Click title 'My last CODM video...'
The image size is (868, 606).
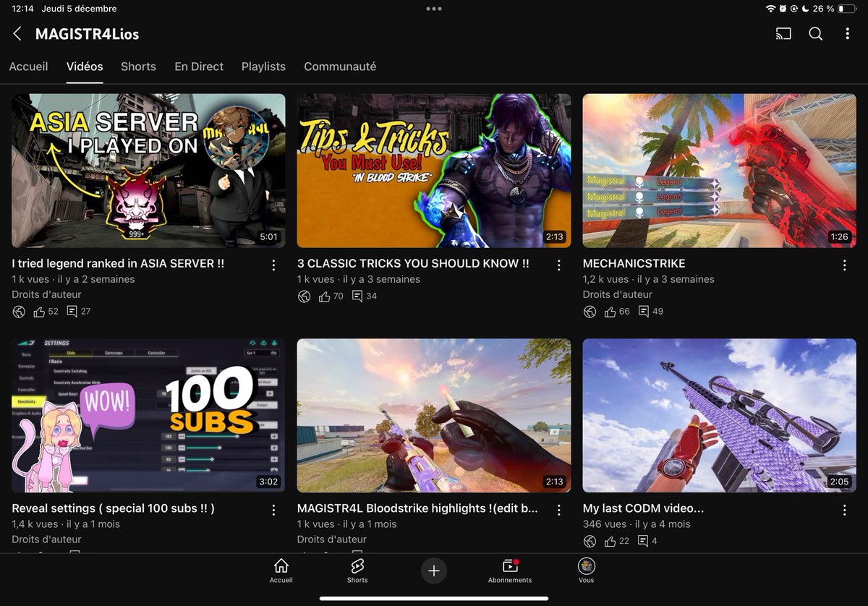644,508
